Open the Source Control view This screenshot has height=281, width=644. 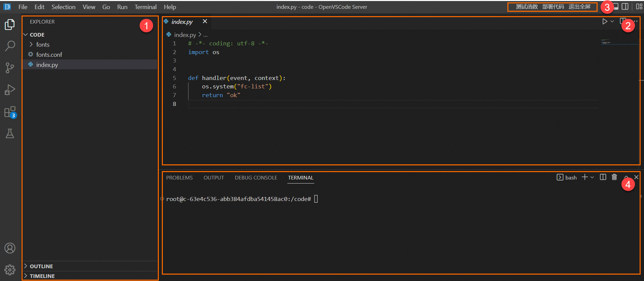pos(10,68)
